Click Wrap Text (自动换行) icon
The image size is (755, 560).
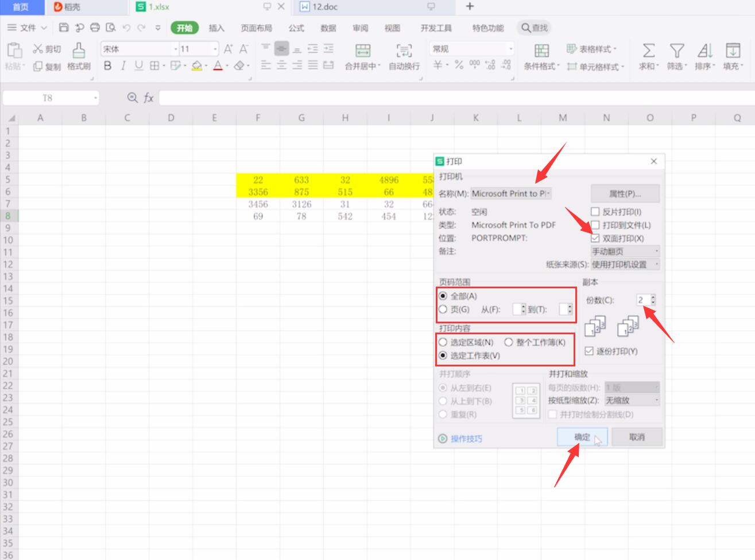[404, 51]
